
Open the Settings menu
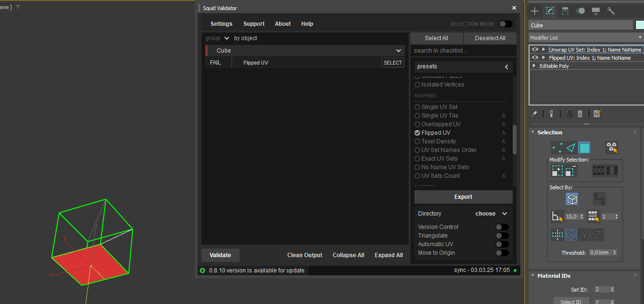click(221, 24)
